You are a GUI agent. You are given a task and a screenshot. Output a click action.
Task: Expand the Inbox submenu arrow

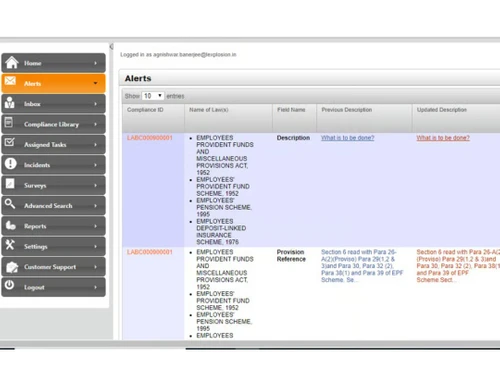(x=95, y=104)
